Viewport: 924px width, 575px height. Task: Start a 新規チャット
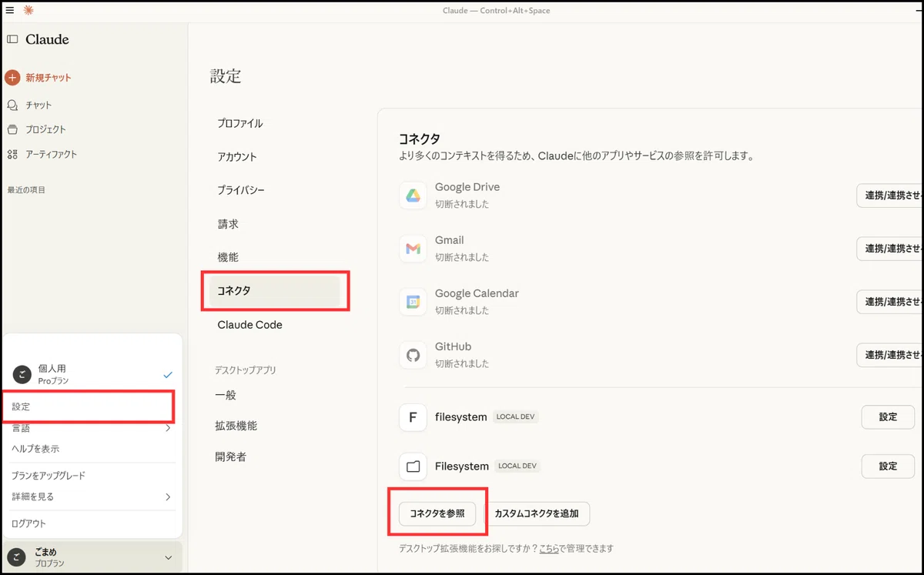(49, 78)
